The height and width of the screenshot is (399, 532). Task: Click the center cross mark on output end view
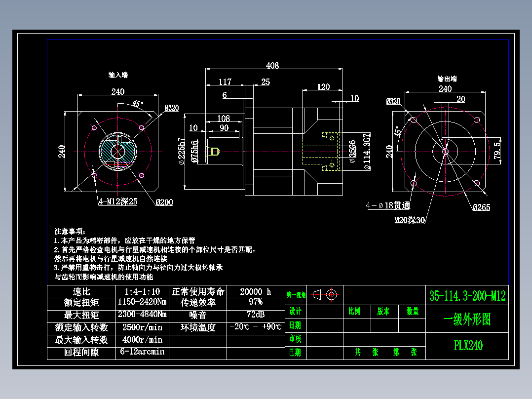(446, 151)
